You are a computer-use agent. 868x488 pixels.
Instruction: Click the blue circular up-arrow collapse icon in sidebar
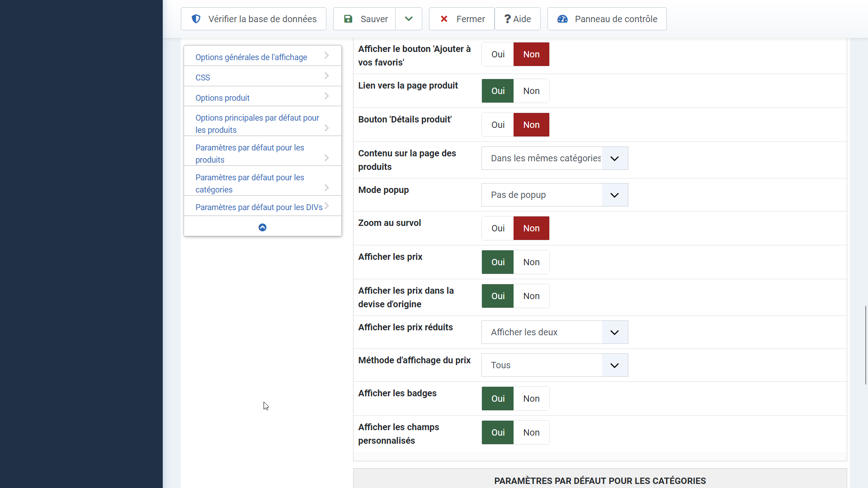(x=262, y=227)
